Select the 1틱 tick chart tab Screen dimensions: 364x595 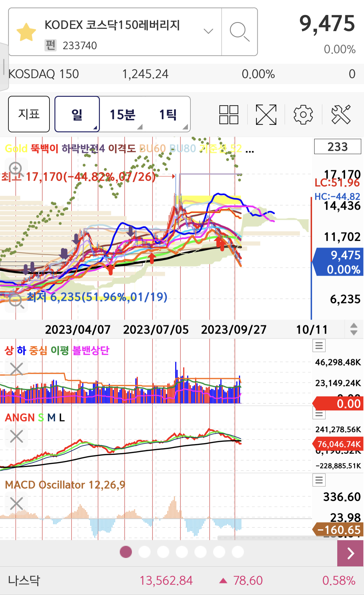[x=168, y=115]
